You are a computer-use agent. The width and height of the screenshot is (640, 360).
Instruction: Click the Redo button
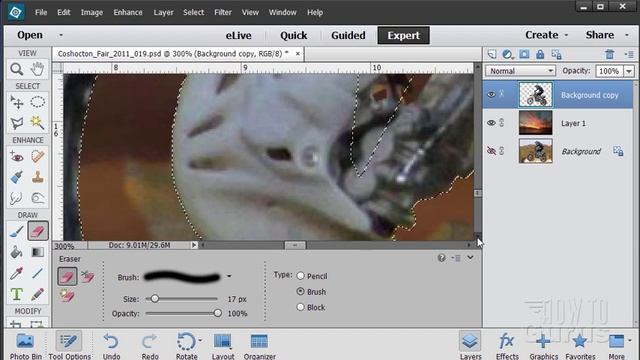[x=150, y=346]
